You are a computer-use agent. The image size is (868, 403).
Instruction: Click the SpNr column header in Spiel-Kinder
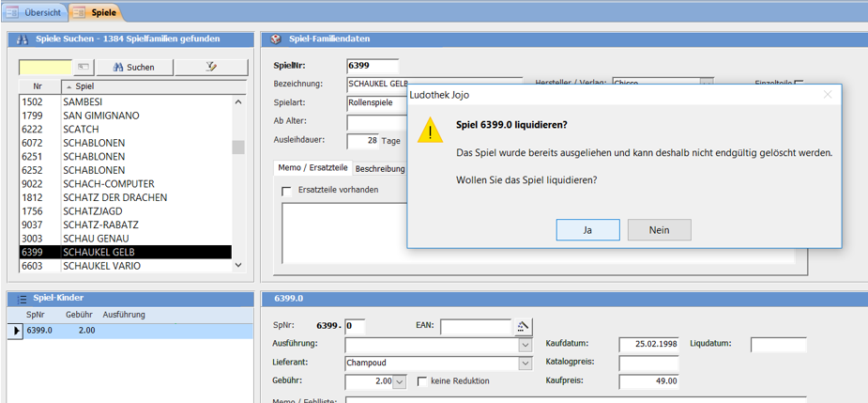tap(36, 315)
